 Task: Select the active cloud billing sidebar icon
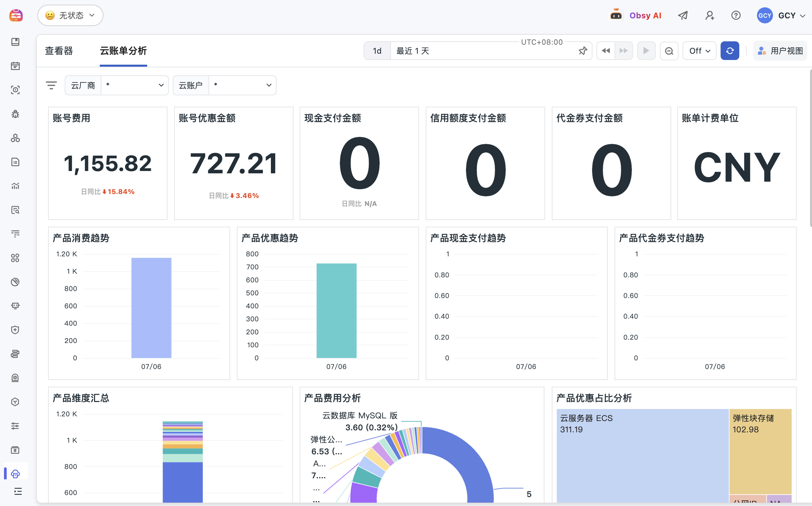coord(15,474)
